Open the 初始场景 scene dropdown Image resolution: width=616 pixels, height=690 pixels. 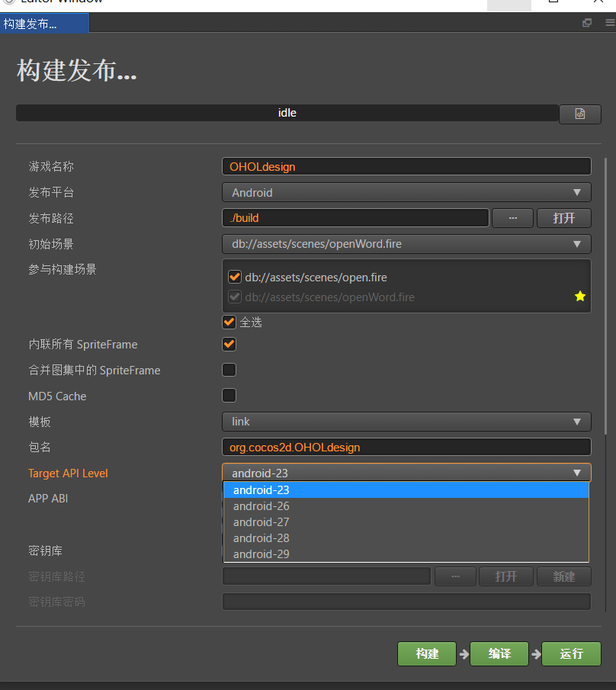[406, 244]
